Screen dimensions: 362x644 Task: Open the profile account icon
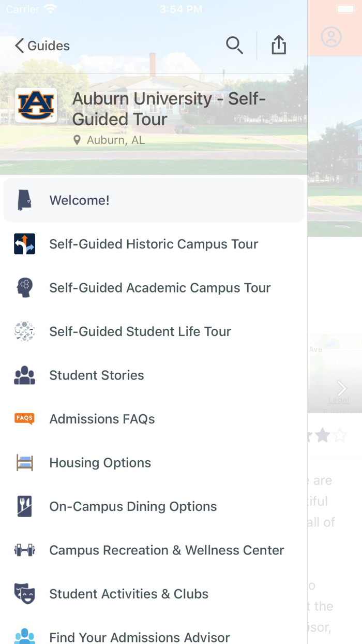pyautogui.click(x=331, y=37)
